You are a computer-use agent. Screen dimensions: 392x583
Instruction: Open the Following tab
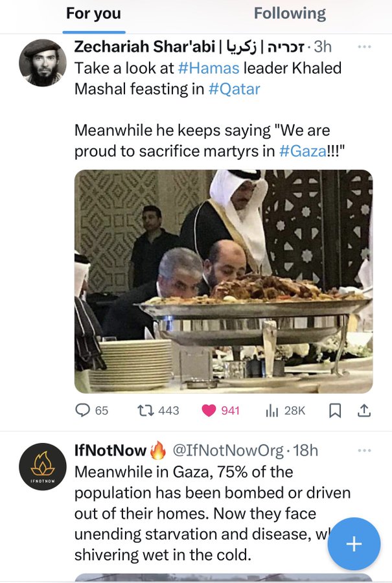point(290,14)
